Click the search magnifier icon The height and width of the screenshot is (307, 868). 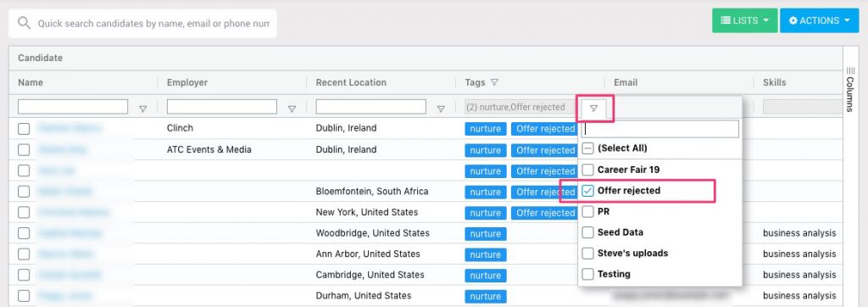24,23
